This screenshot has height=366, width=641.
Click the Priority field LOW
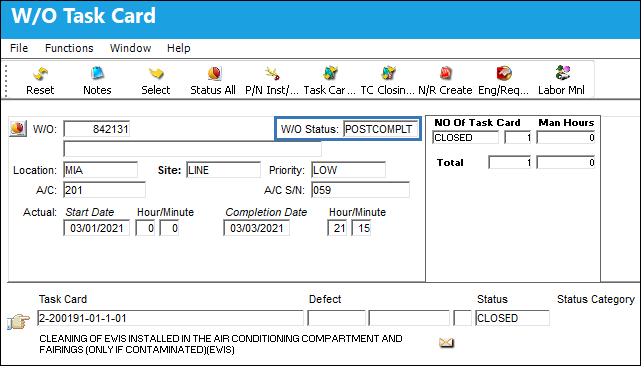(x=348, y=170)
